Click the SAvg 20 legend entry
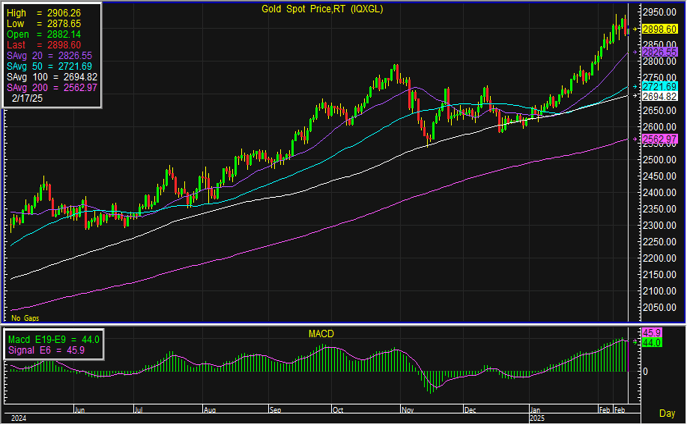 pyautogui.click(x=52, y=56)
